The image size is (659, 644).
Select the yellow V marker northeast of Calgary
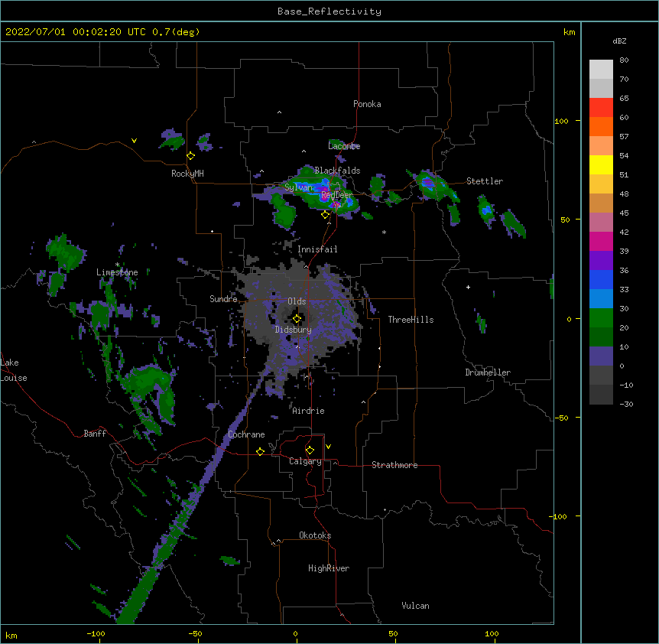coord(328,447)
